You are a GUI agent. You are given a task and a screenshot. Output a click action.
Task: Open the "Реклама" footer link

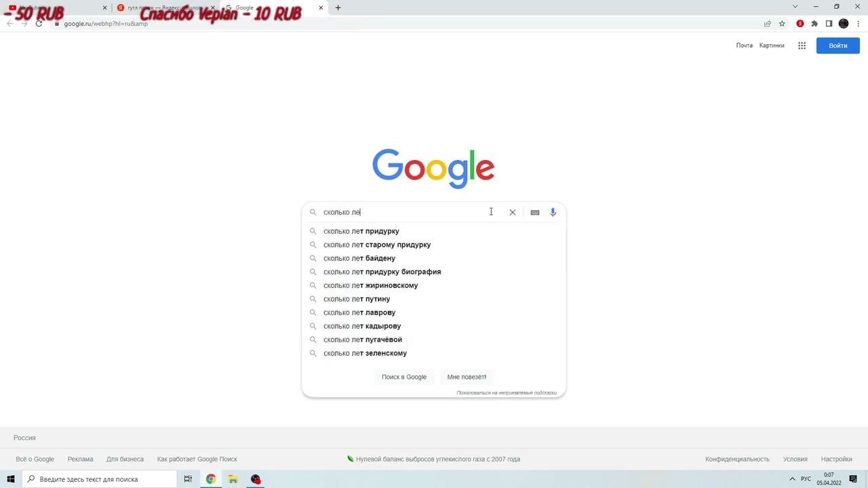pyautogui.click(x=80, y=459)
